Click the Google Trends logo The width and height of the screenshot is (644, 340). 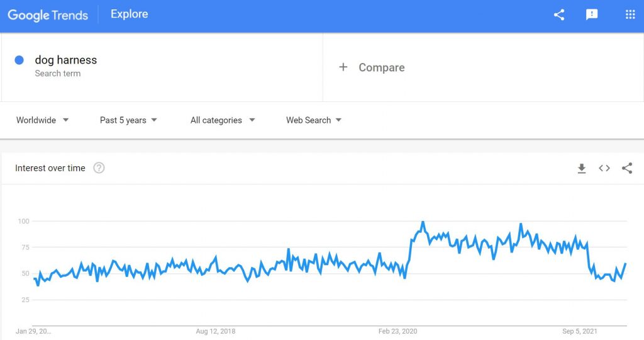pos(48,15)
